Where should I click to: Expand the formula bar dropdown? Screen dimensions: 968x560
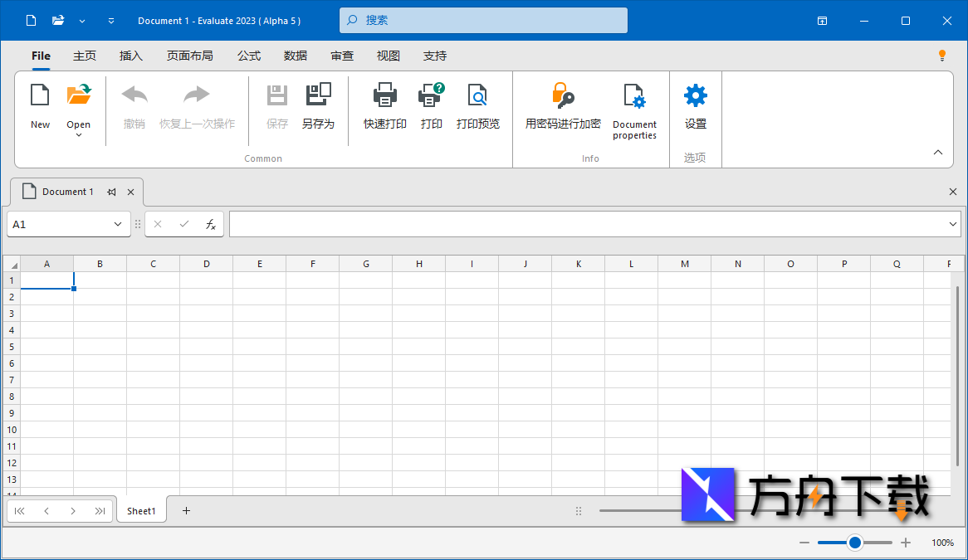[953, 223]
